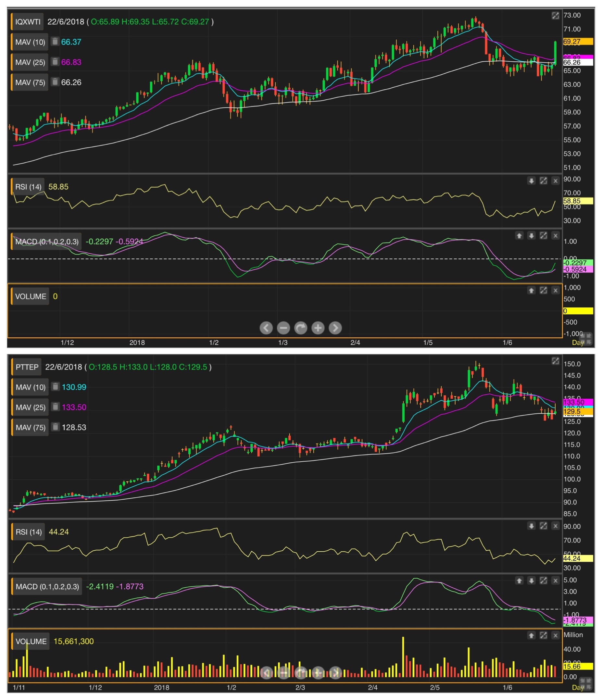Select the yellow 15.66 volume axis tag
602x700 pixels.
578,666
